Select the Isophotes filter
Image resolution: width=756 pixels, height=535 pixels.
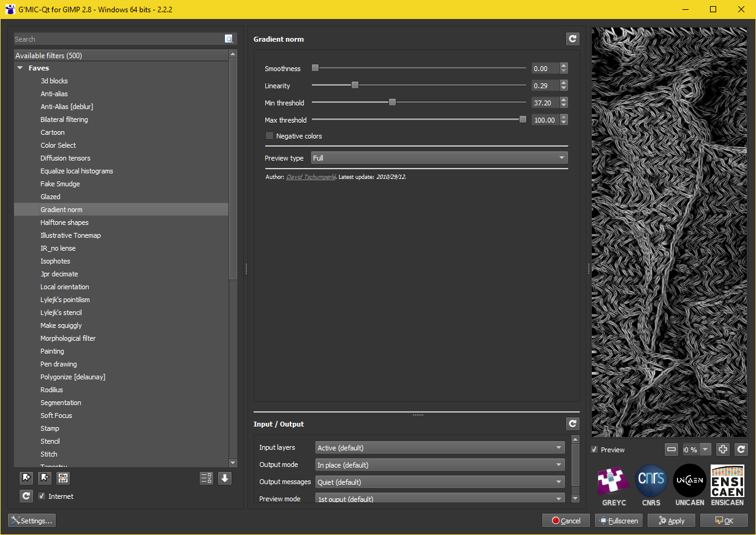point(55,261)
